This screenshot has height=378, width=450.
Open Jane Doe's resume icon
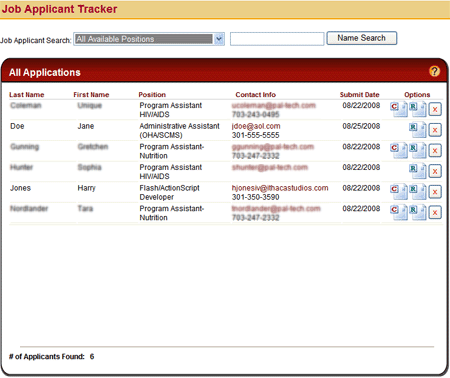coord(418,130)
